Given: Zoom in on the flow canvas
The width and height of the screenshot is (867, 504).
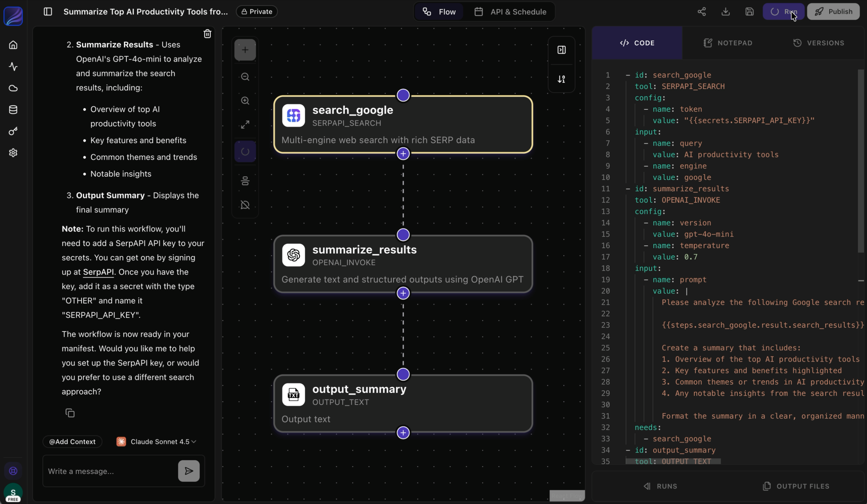Looking at the screenshot, I should (245, 101).
